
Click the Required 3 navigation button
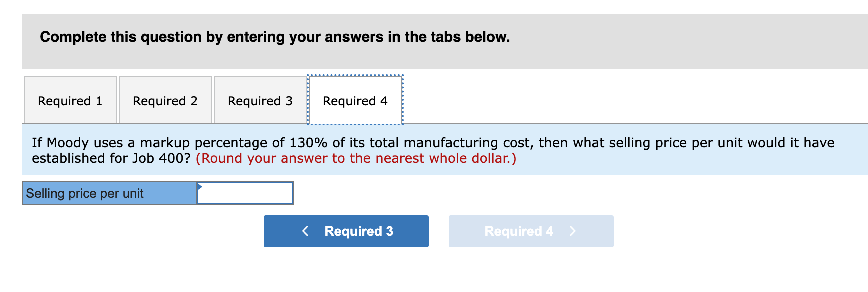click(346, 231)
